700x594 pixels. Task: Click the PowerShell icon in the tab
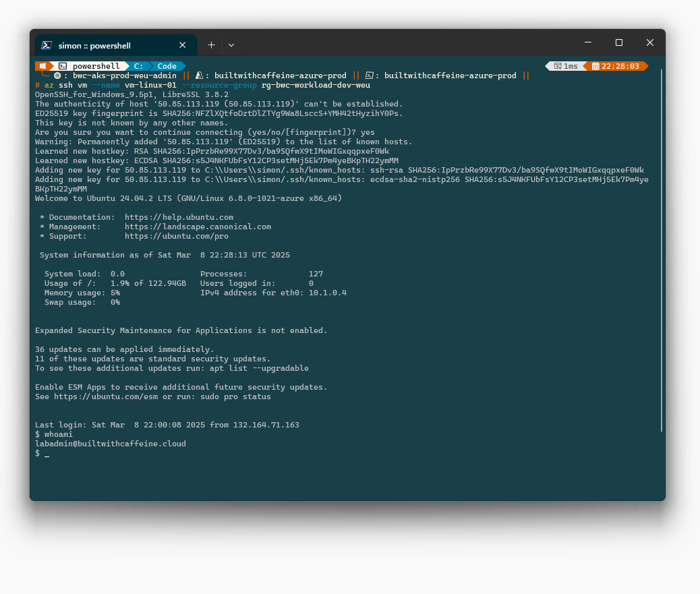[x=46, y=45]
